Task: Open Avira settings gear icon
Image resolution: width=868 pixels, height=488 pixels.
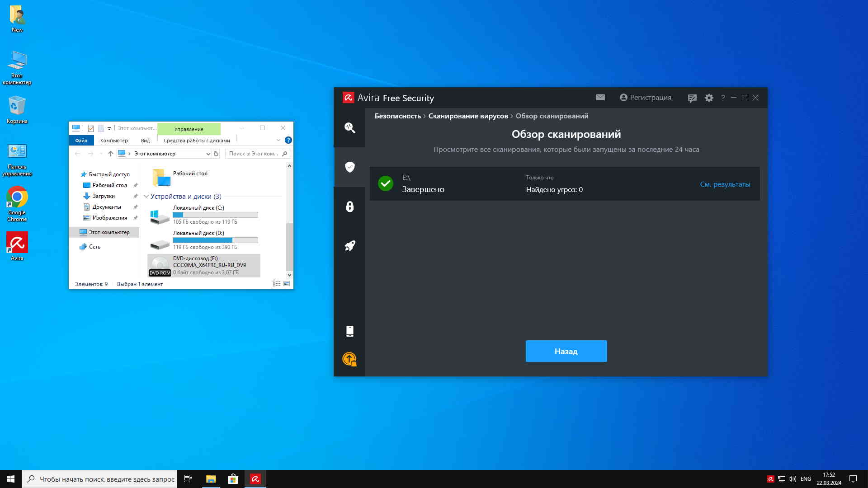Action: (x=709, y=98)
